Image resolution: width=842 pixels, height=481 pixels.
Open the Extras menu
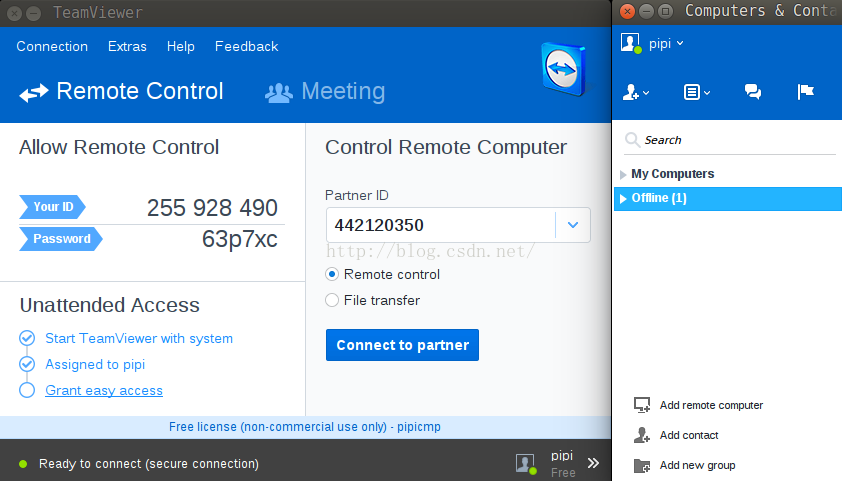tap(127, 47)
